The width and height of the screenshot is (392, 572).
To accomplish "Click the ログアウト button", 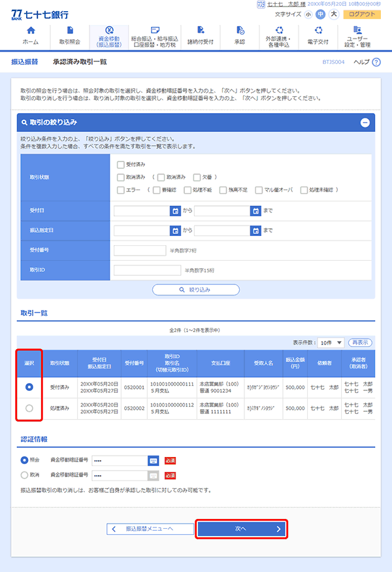I will [362, 14].
